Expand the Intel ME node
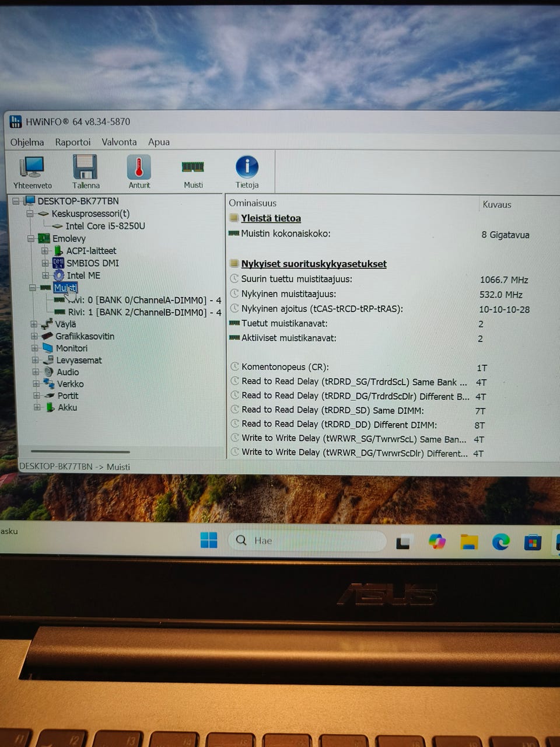 [45, 275]
